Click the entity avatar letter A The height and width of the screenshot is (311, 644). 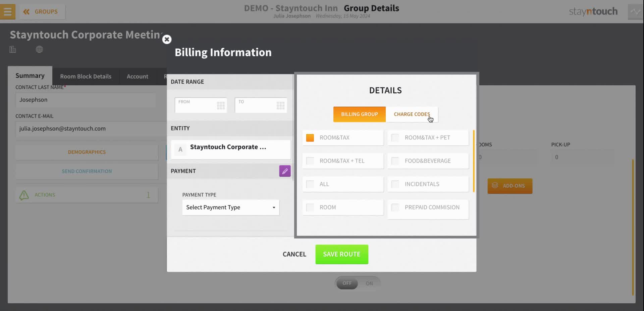(x=180, y=149)
